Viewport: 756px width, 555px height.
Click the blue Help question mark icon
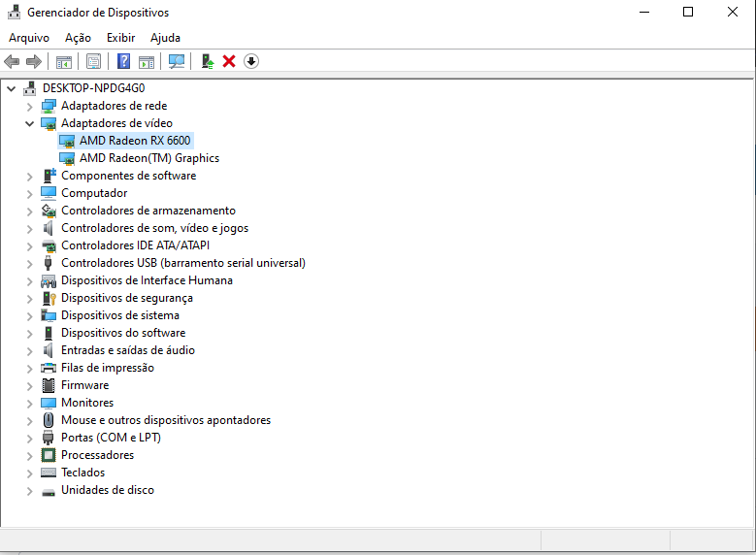[x=124, y=61]
